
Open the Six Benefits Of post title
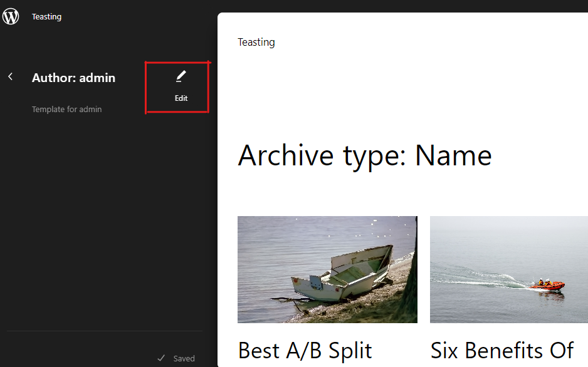[x=502, y=351]
